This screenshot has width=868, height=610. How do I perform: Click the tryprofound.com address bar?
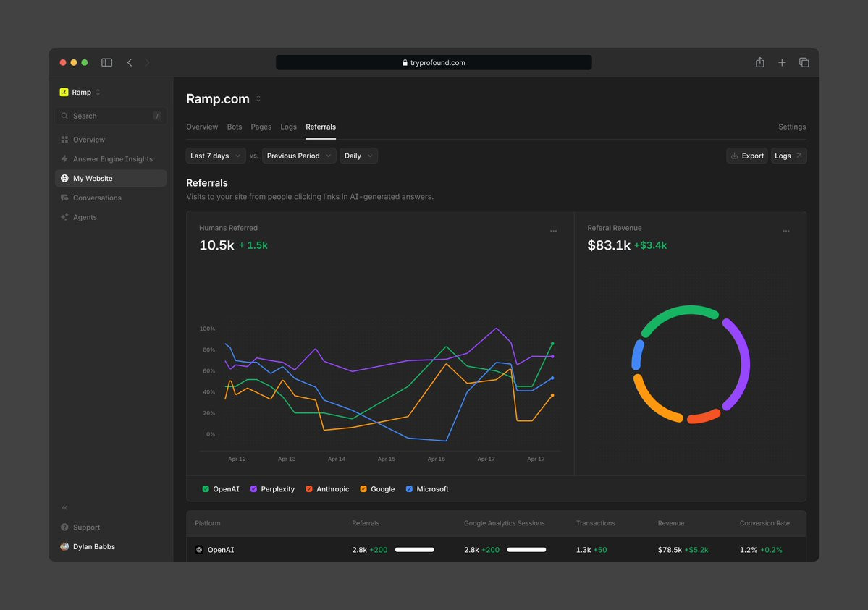point(434,62)
